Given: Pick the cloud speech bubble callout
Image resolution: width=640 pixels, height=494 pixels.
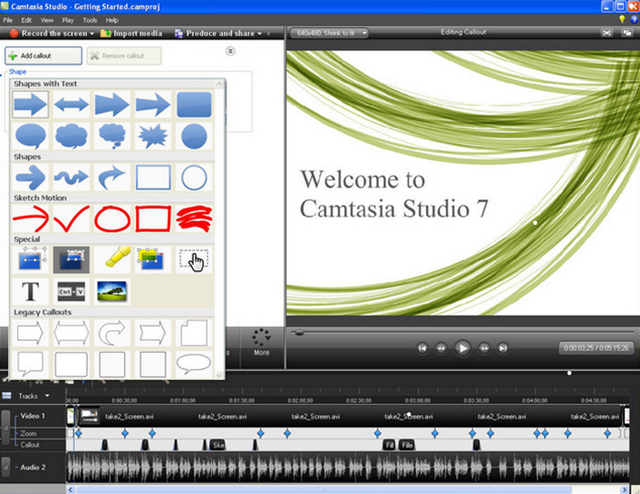Looking at the screenshot, I should tap(71, 136).
